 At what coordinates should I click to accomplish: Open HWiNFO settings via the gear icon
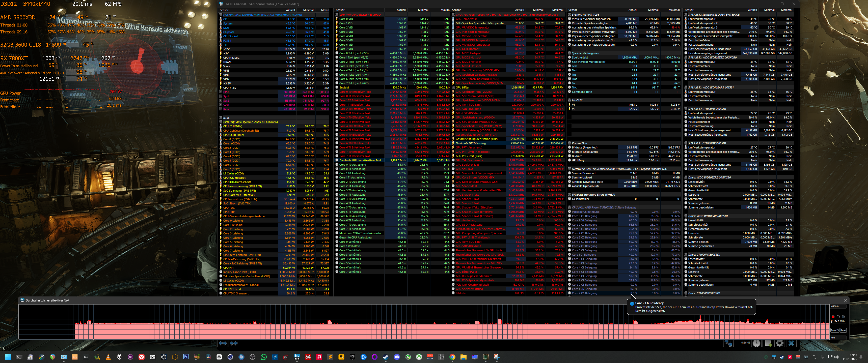tap(780, 344)
